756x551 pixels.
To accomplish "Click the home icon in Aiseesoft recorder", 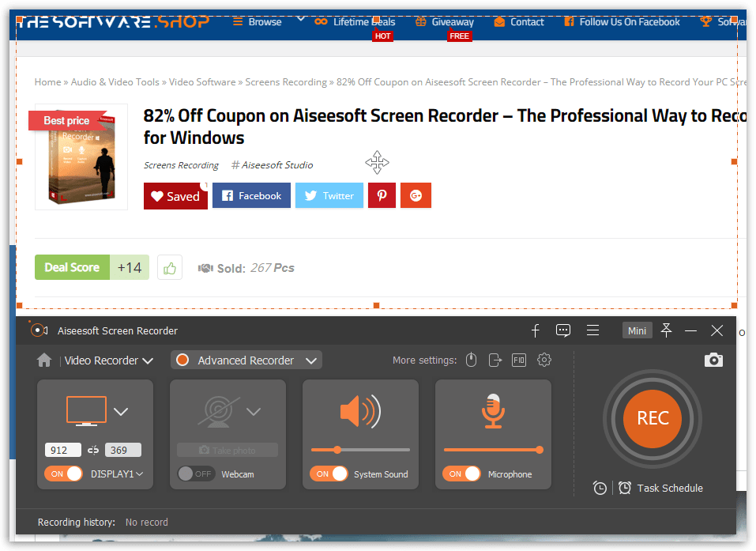I will 44,360.
